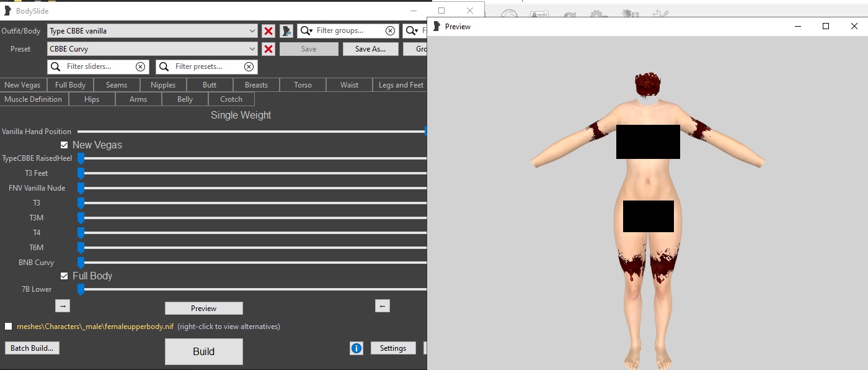Open the Crotch tab
Screen dimensions: 868x370
(231, 99)
